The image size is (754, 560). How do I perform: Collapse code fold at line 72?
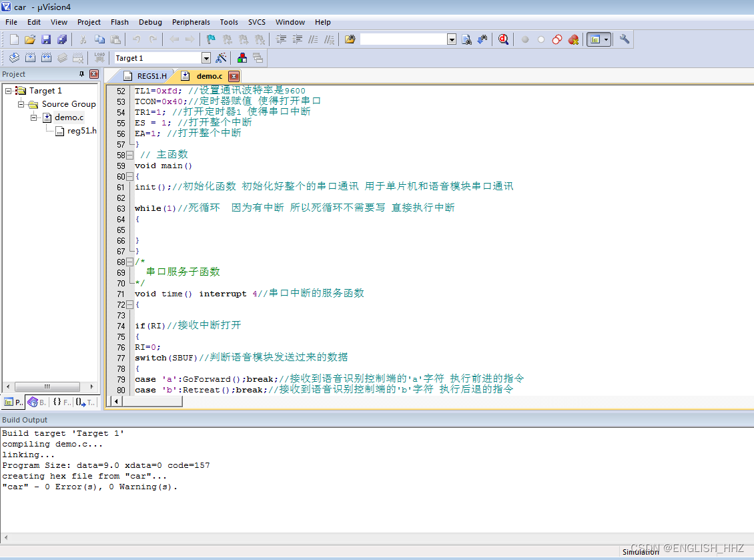click(129, 305)
